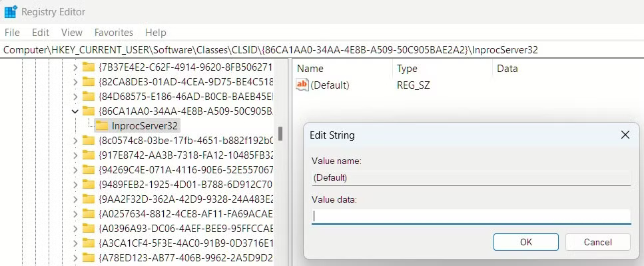644x266 pixels.
Task: Select the InprocServer32 subkey
Action: click(144, 126)
